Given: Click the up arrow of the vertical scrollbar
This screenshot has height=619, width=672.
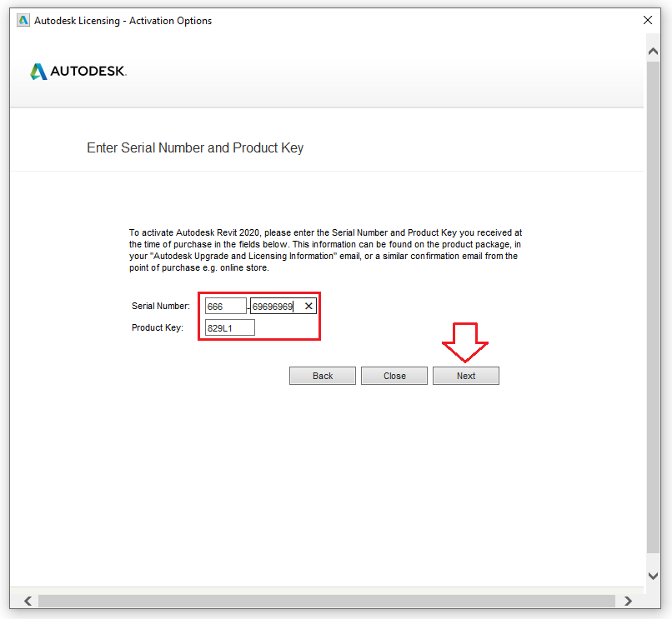Looking at the screenshot, I should click(653, 50).
